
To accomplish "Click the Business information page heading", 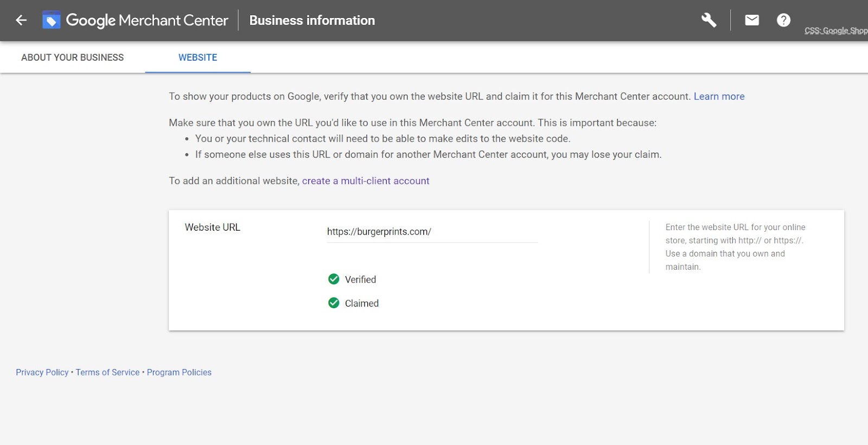I will 312,21.
